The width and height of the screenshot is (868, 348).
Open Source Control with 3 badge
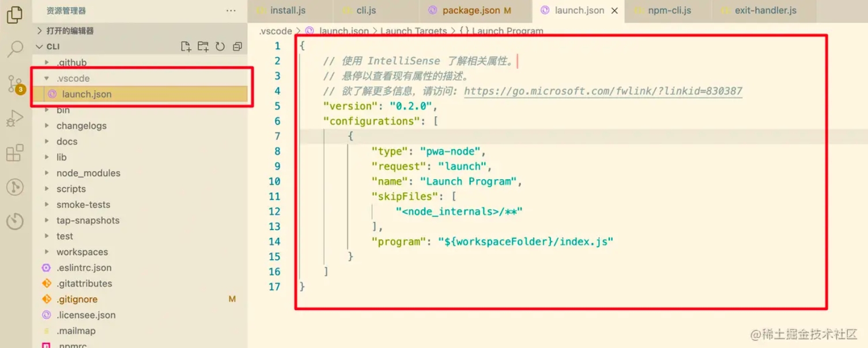[16, 84]
